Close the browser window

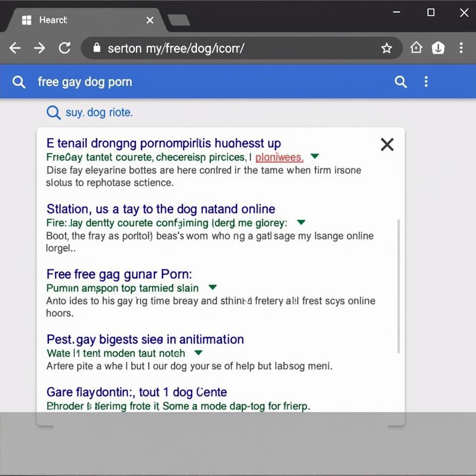click(464, 13)
